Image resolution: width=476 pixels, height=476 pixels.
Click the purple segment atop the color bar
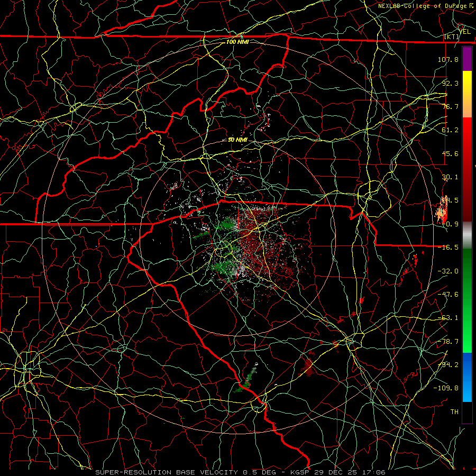(467, 59)
